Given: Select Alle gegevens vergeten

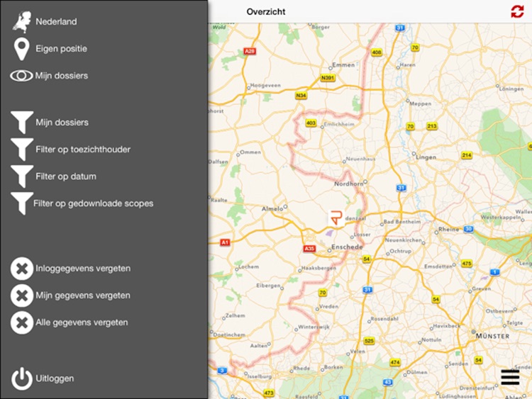Looking at the screenshot, I should [x=82, y=322].
